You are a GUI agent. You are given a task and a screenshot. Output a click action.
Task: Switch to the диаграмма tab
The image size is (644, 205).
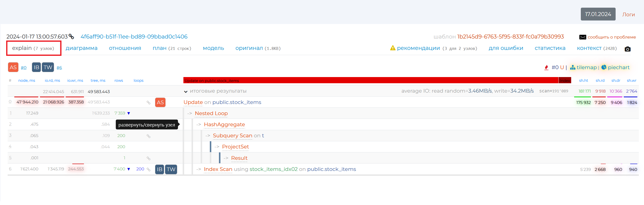[81, 48]
